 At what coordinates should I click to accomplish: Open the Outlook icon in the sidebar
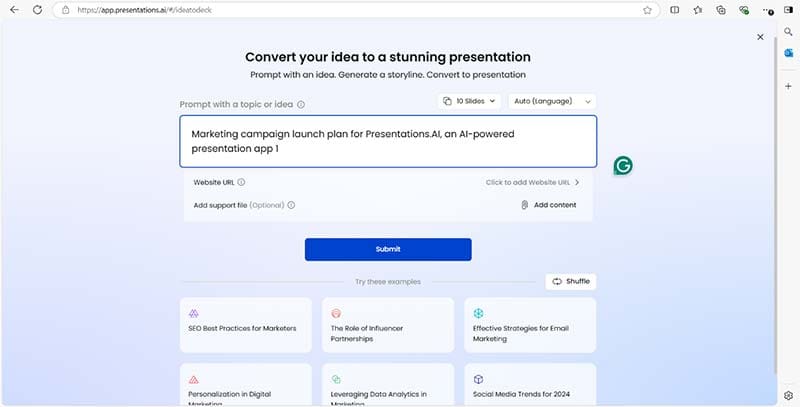point(788,53)
